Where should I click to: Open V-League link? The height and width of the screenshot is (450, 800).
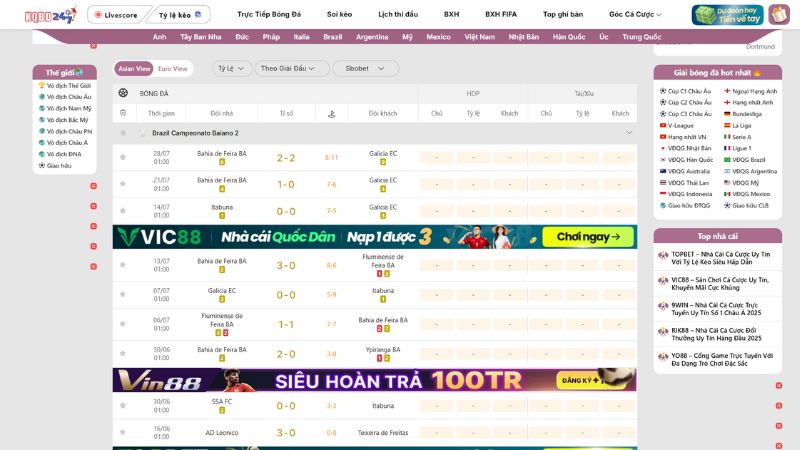(677, 126)
